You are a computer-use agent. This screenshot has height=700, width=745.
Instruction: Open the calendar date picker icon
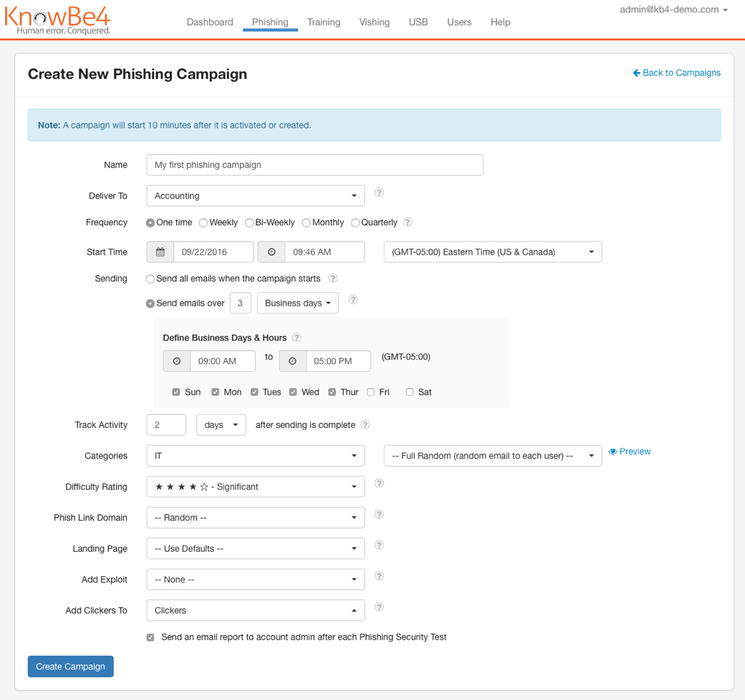(x=160, y=252)
